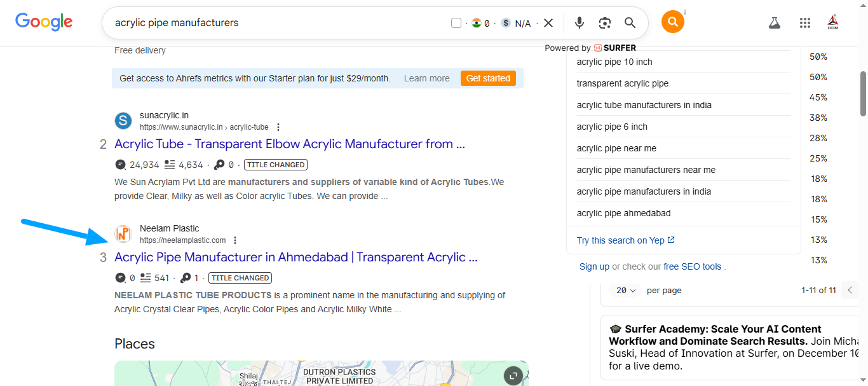This screenshot has width=868, height=386.
Task: Select 'acrylic pipe near me' keyword suggestion
Action: (616, 148)
